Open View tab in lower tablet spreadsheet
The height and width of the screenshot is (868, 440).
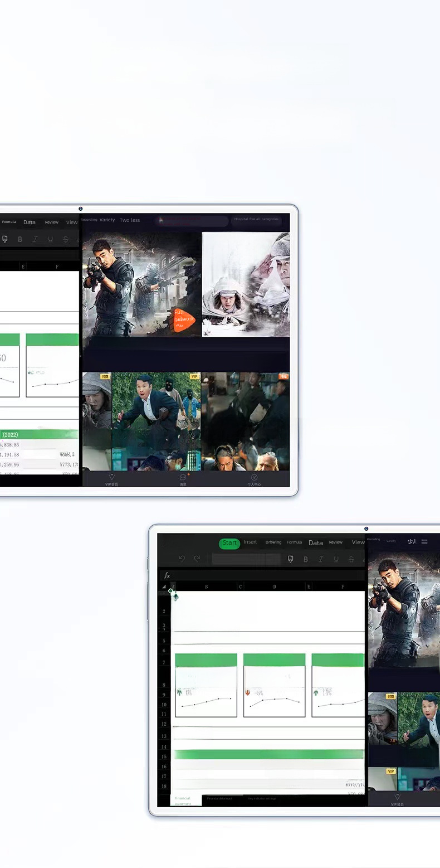pyautogui.click(x=358, y=542)
